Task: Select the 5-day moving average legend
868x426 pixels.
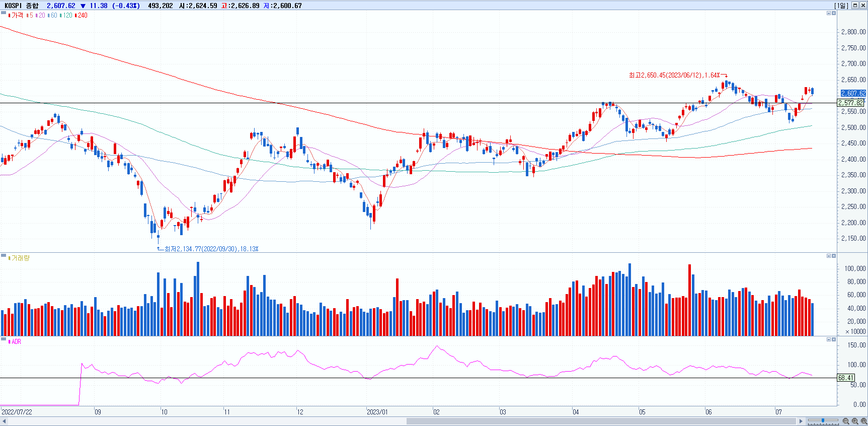Action: pos(30,16)
